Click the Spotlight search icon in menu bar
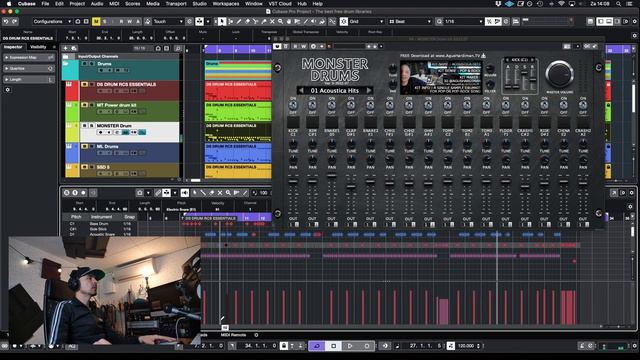 coord(619,4)
